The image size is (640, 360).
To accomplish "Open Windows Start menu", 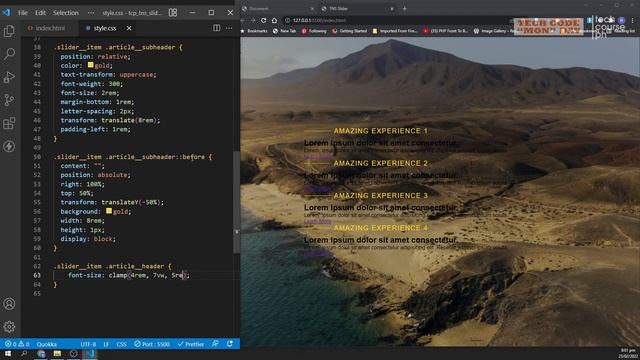I will [x=7, y=353].
